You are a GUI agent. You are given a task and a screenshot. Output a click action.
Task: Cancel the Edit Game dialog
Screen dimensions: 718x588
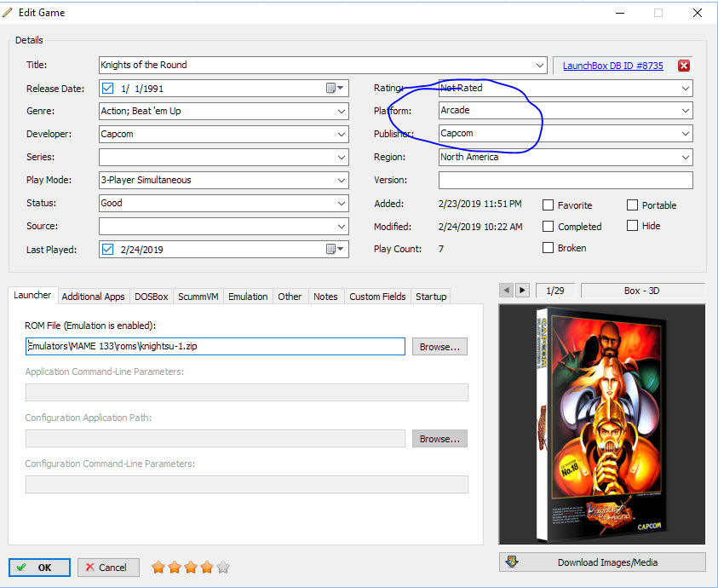pos(108,568)
